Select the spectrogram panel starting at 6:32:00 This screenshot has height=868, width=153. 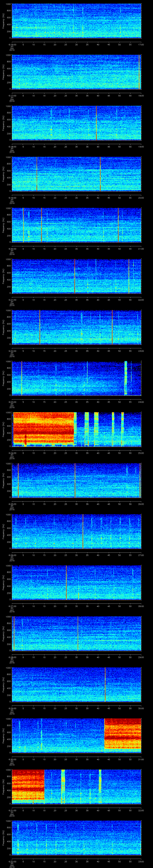point(77,838)
